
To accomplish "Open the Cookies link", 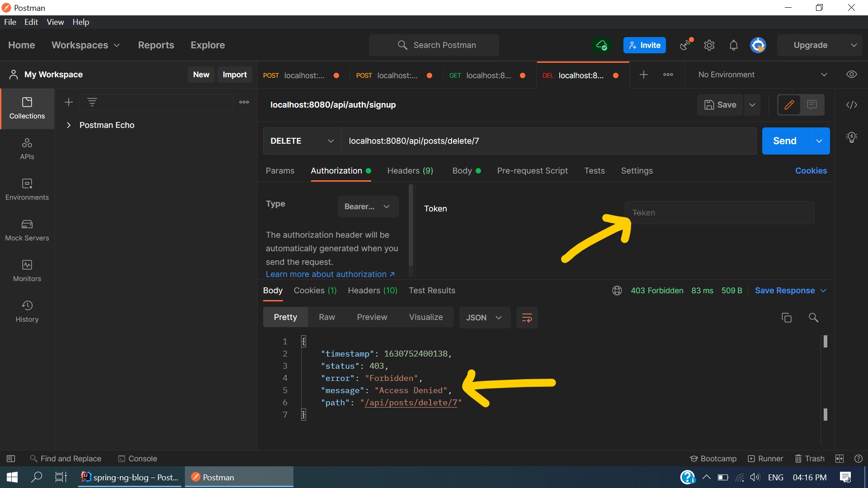I will [x=811, y=171].
